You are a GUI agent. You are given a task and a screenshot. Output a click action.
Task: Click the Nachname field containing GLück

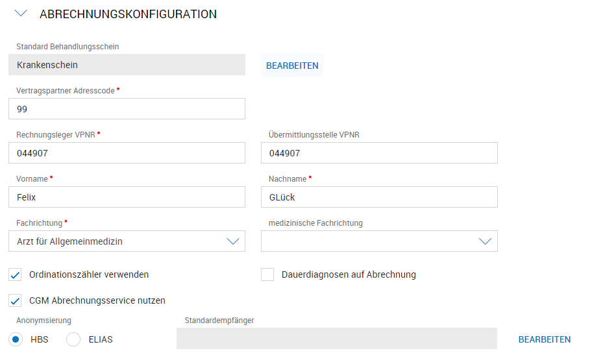(378, 197)
